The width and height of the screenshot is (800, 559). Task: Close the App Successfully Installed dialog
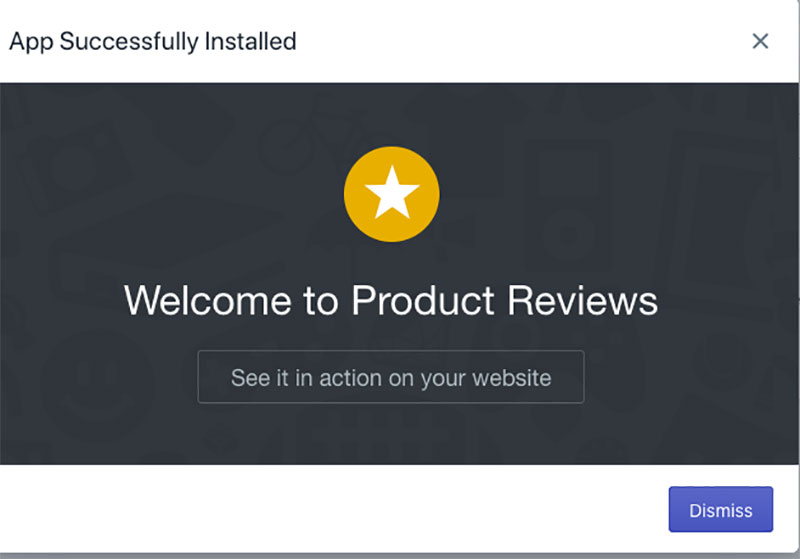point(760,41)
